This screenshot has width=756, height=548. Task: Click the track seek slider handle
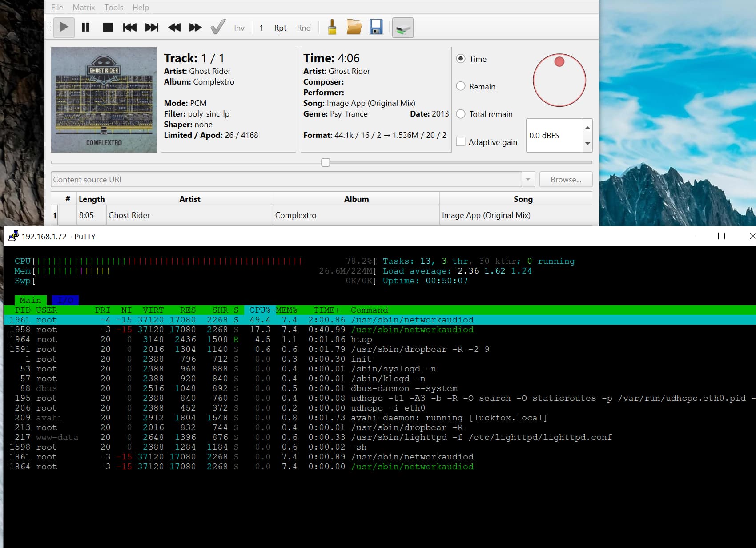[326, 162]
